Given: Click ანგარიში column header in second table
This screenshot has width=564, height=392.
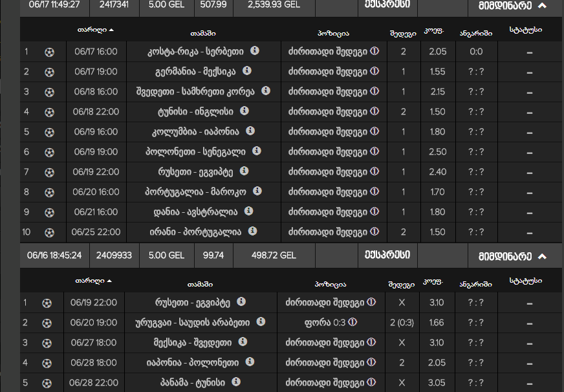Looking at the screenshot, I should [x=475, y=284].
